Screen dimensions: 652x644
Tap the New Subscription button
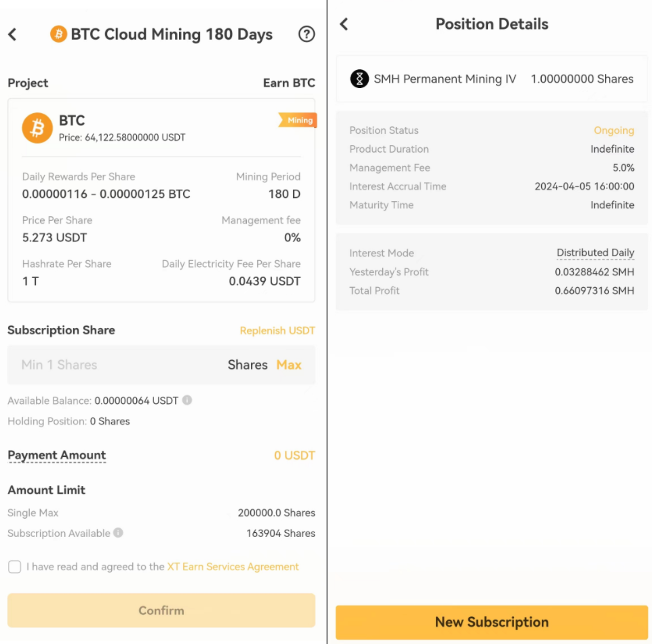[491, 622]
